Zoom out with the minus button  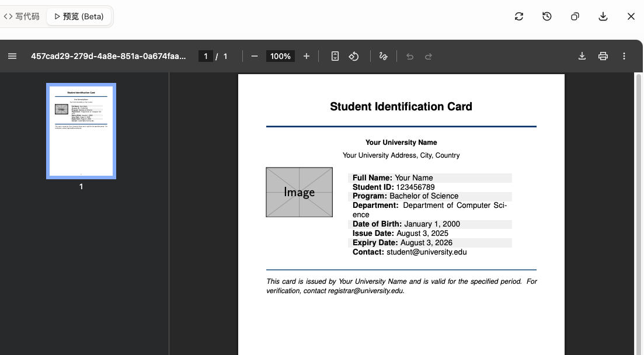[255, 56]
